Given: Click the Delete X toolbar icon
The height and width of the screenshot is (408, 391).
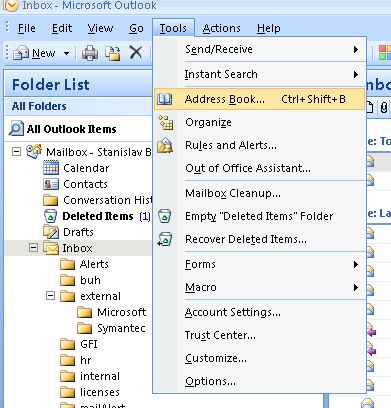Looking at the screenshot, I should coord(136,53).
